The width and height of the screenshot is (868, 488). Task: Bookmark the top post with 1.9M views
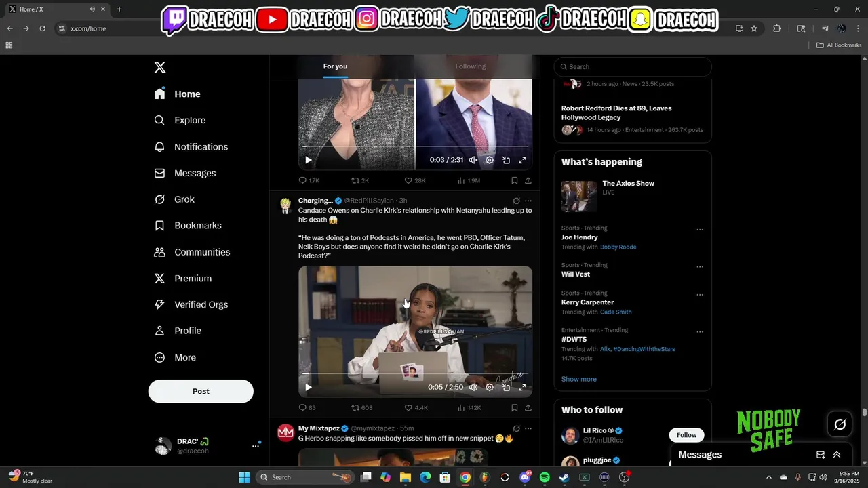tap(514, 180)
